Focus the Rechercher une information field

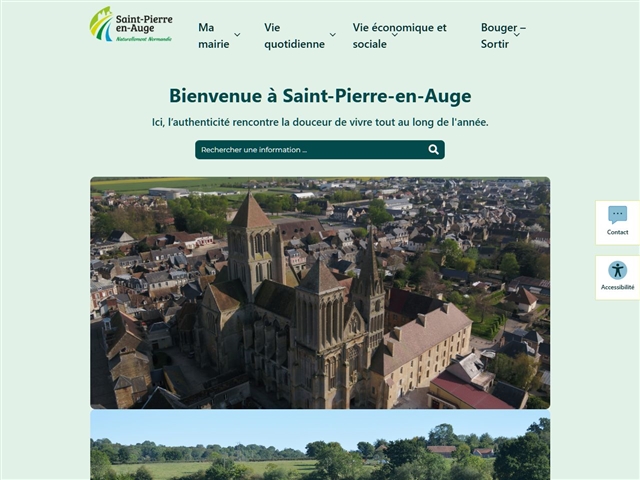click(320, 150)
